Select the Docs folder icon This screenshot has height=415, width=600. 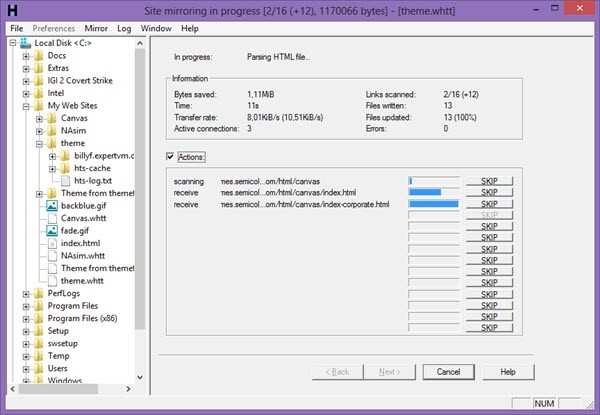(39, 56)
